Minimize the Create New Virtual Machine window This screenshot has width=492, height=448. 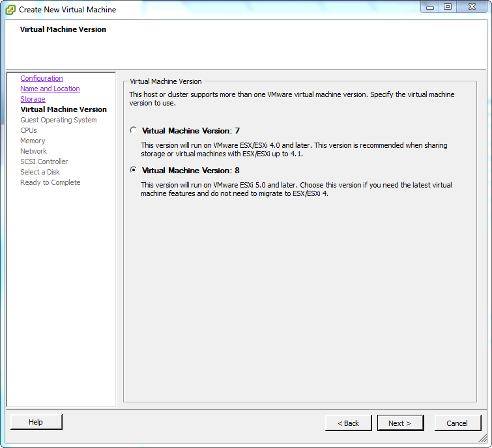430,7
